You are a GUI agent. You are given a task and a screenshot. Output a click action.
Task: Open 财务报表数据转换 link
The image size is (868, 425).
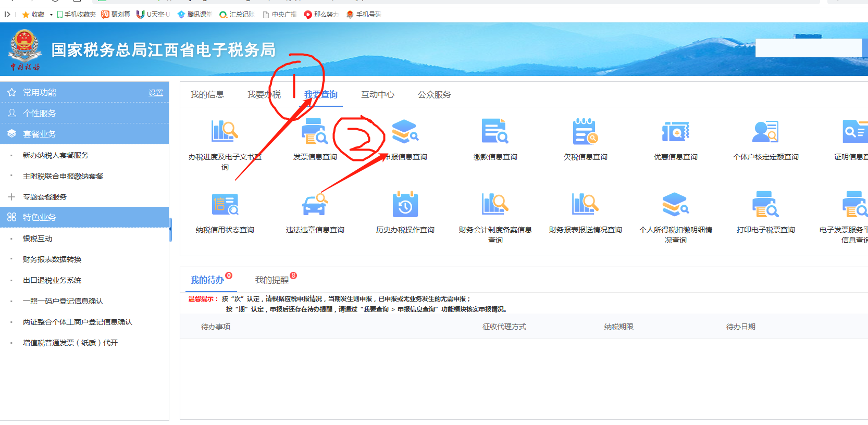[x=52, y=259]
